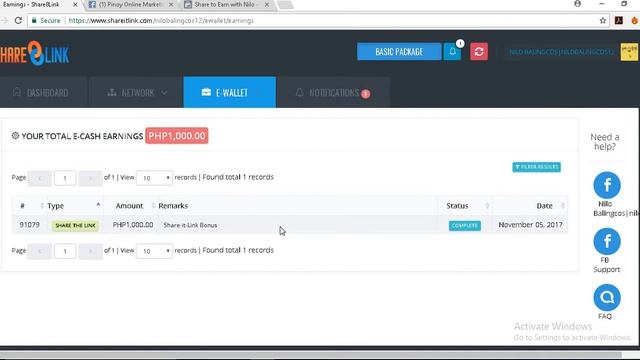Click the Chrome profile icon in title bar
Screen dimensions: 640x360
577,4
